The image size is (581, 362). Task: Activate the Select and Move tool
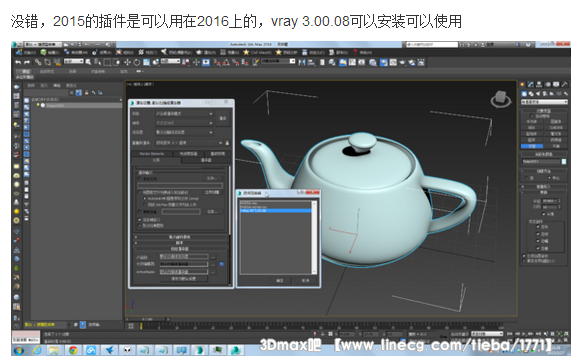tap(127, 62)
